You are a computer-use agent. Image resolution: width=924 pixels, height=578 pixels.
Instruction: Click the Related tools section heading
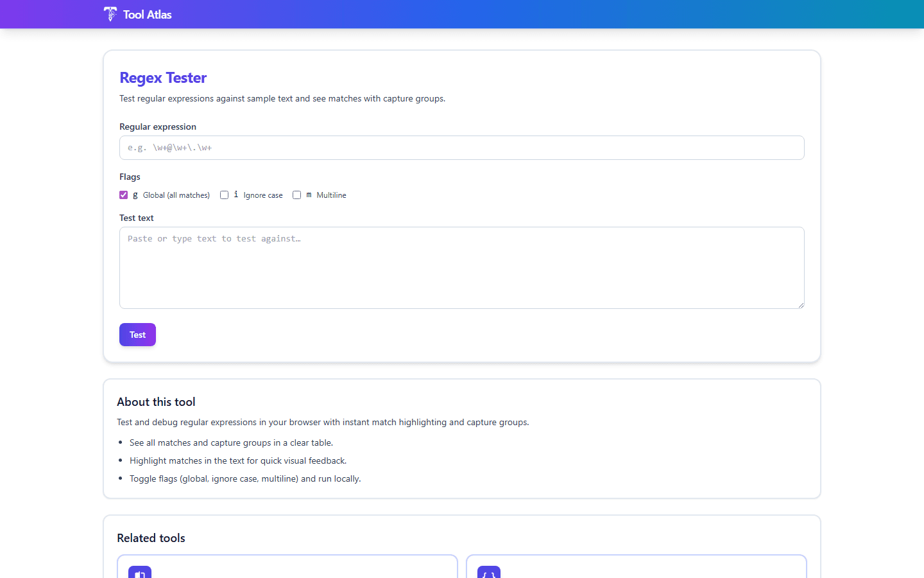click(x=151, y=538)
